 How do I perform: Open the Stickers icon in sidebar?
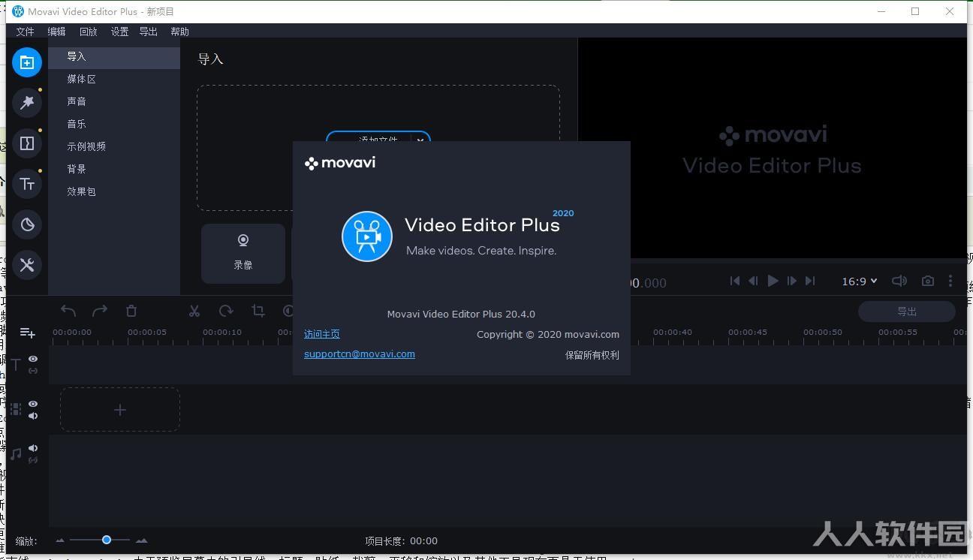(x=27, y=224)
